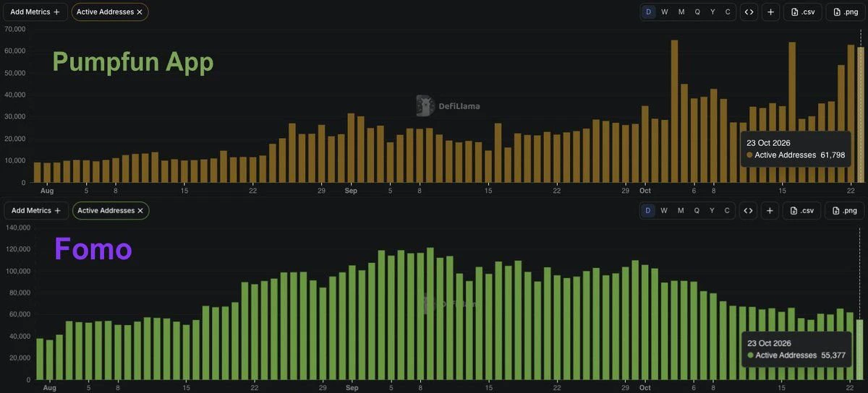
Task: Click the Pumpfun App title text
Action: [x=133, y=62]
